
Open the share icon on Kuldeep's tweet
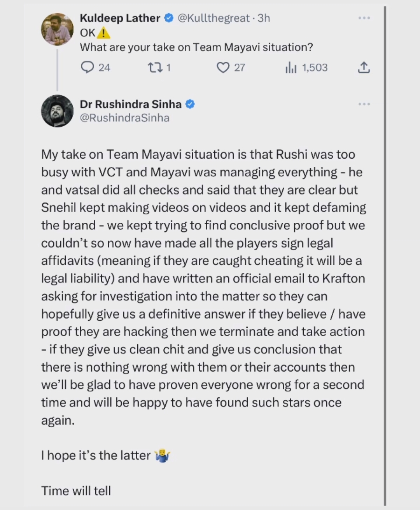(363, 67)
